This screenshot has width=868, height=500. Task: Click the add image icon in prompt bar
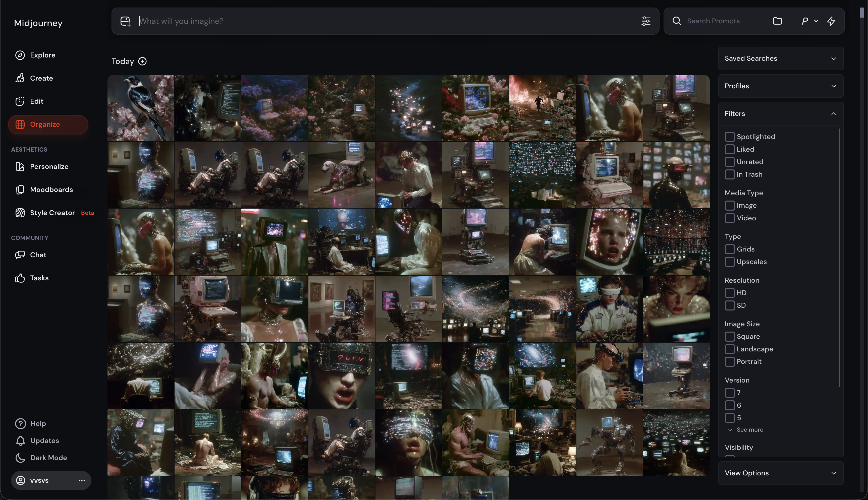125,21
